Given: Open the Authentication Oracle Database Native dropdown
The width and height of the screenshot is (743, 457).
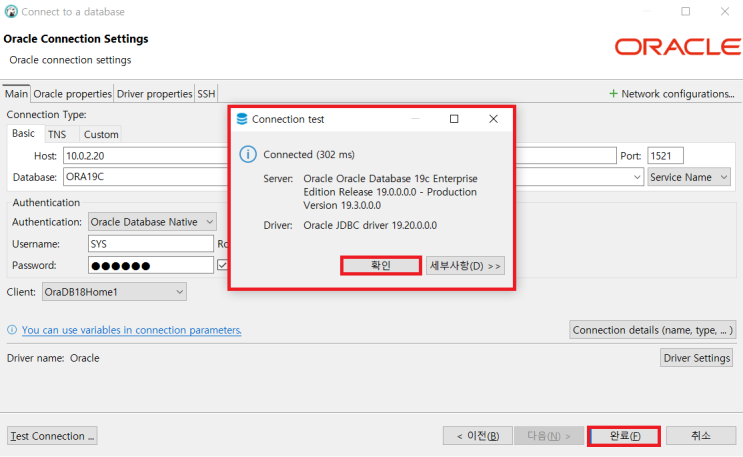Looking at the screenshot, I should 152,222.
